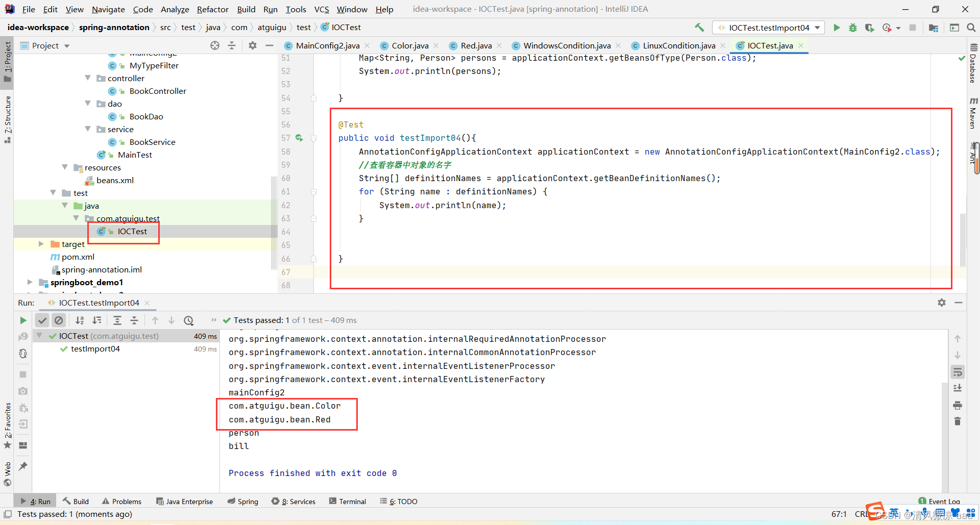Collapse IOCTest node in test results
The image size is (980, 525).
click(x=39, y=336)
